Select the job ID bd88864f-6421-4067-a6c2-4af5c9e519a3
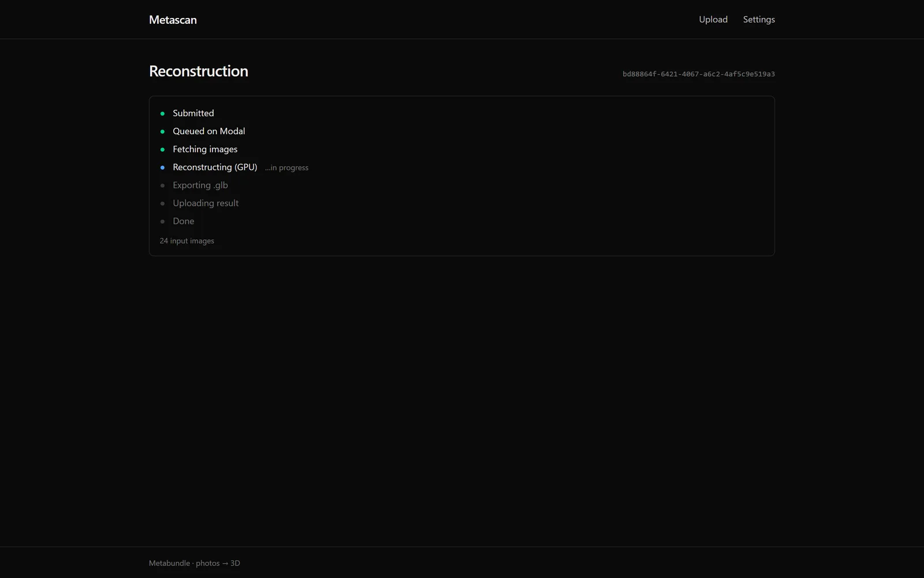 [699, 74]
